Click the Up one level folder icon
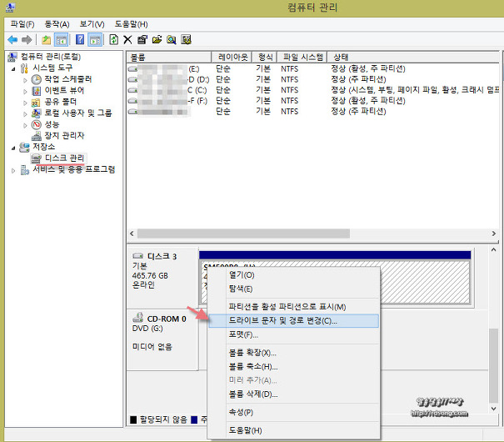 tap(47, 39)
